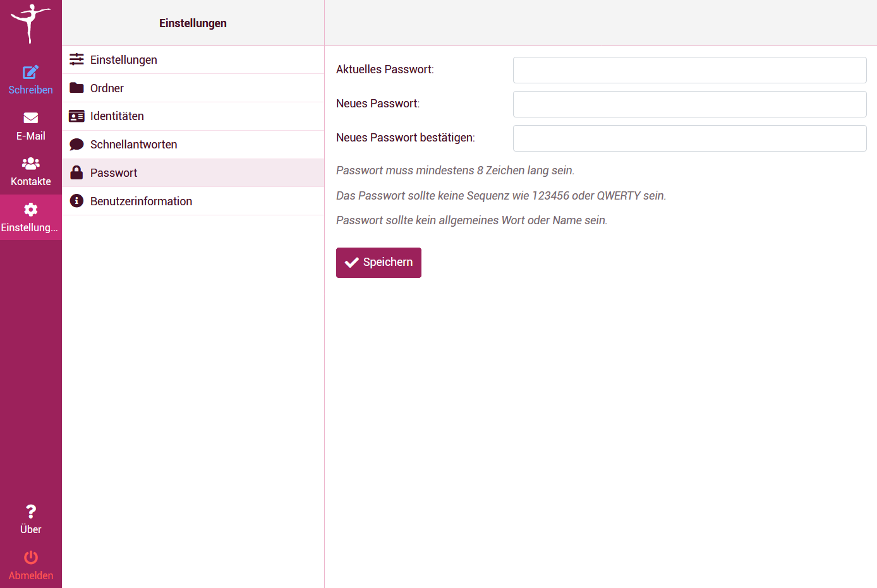This screenshot has width=877, height=588.
Task: Focus the Neues Passwort input field
Action: [x=689, y=104]
